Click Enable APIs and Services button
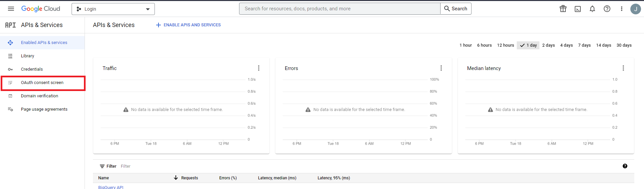 pyautogui.click(x=188, y=25)
